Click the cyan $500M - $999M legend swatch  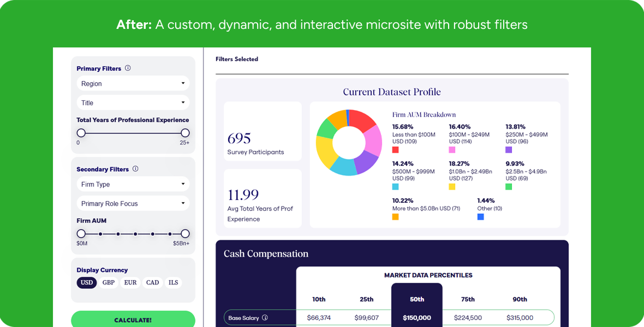(396, 187)
